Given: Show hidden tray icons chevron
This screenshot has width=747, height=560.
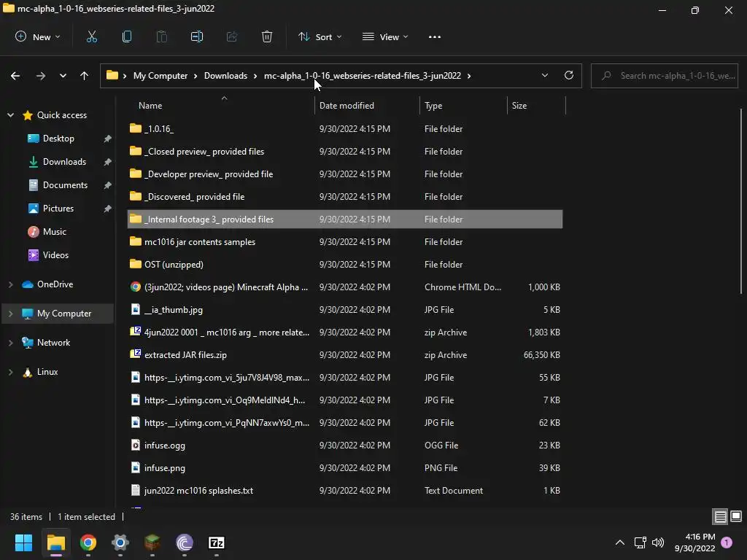Looking at the screenshot, I should pyautogui.click(x=620, y=542).
